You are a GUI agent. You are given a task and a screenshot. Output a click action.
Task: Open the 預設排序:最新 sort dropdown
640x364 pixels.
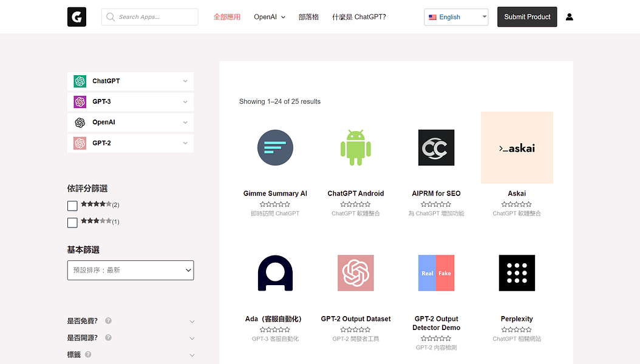click(131, 270)
